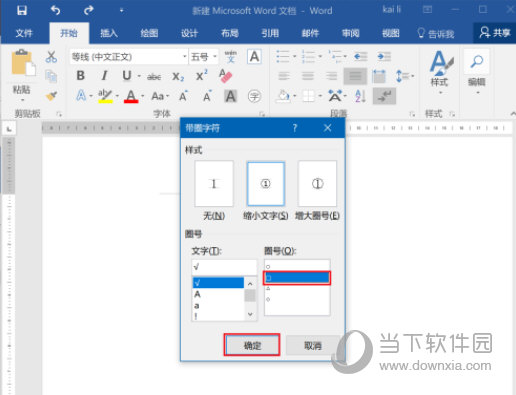
Task: Switch to the 设计 tab
Action: click(x=189, y=33)
